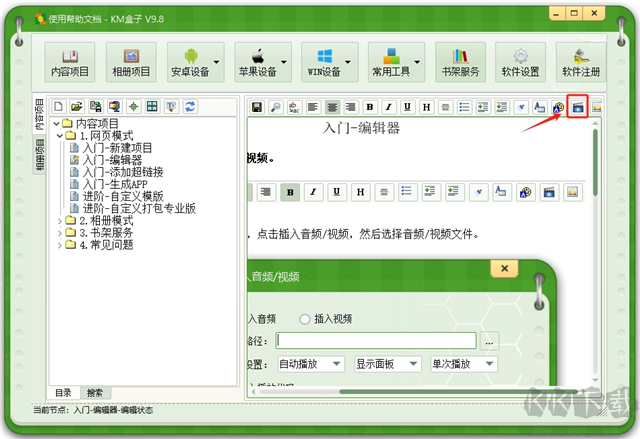This screenshot has width=640, height=439.
Task: Save the document with the floppy disk icon
Action: tap(257, 107)
